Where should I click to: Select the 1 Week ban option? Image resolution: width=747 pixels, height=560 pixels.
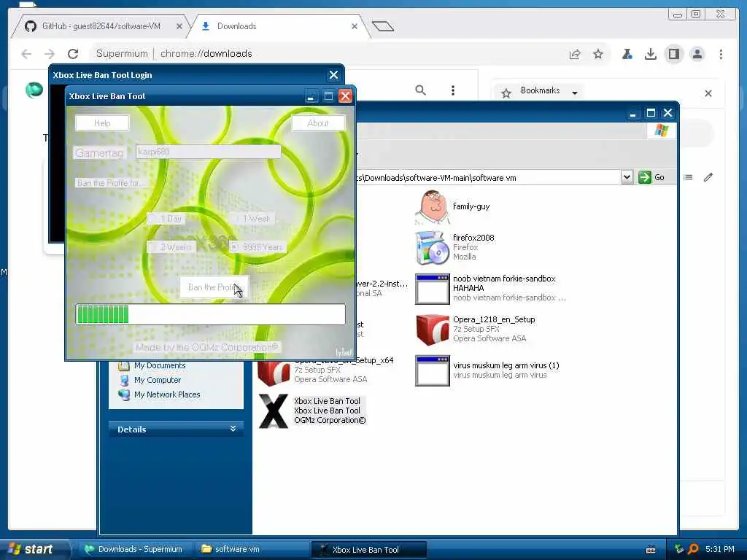(x=252, y=219)
